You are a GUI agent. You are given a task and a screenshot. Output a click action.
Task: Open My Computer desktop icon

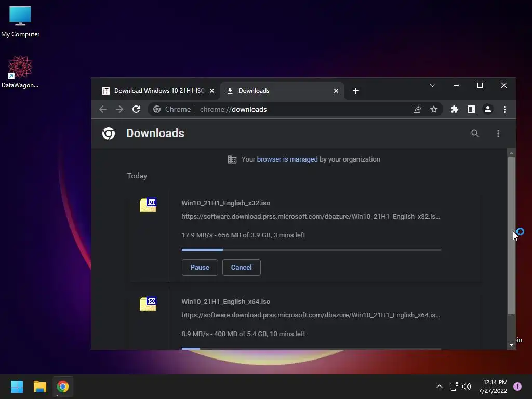pyautogui.click(x=20, y=22)
